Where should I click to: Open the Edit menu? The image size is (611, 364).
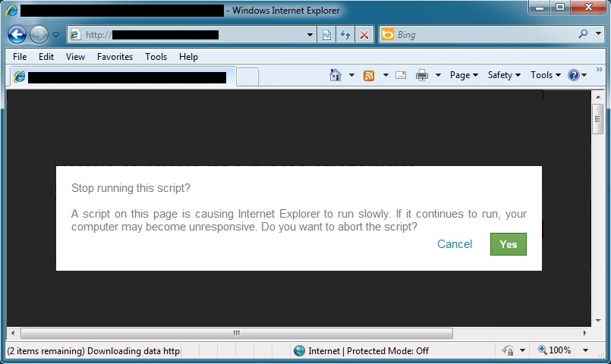point(46,56)
